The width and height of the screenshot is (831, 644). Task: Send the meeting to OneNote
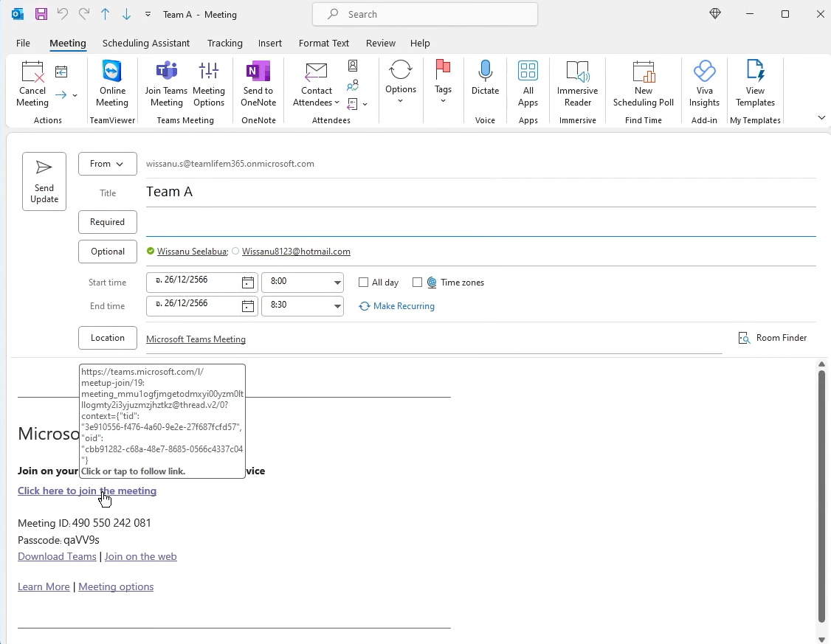pos(258,85)
